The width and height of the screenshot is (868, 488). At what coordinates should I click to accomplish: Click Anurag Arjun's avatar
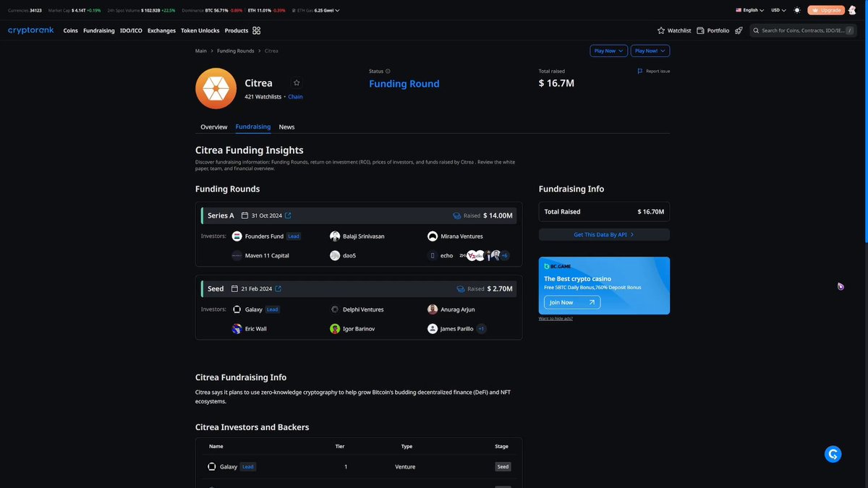pos(433,309)
